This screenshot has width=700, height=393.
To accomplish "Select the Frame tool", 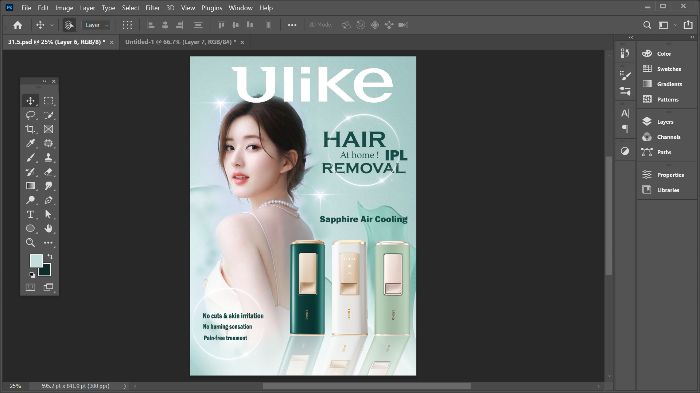I will coord(48,129).
